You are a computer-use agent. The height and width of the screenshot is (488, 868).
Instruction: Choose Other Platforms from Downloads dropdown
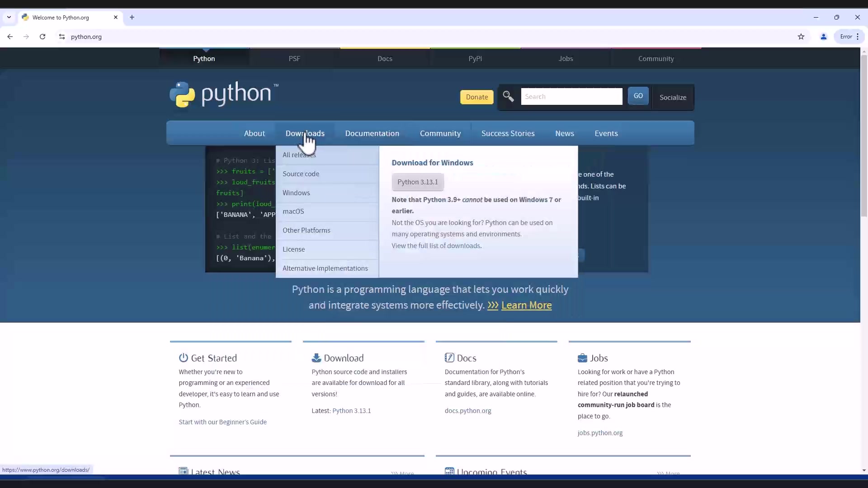coord(327,230)
